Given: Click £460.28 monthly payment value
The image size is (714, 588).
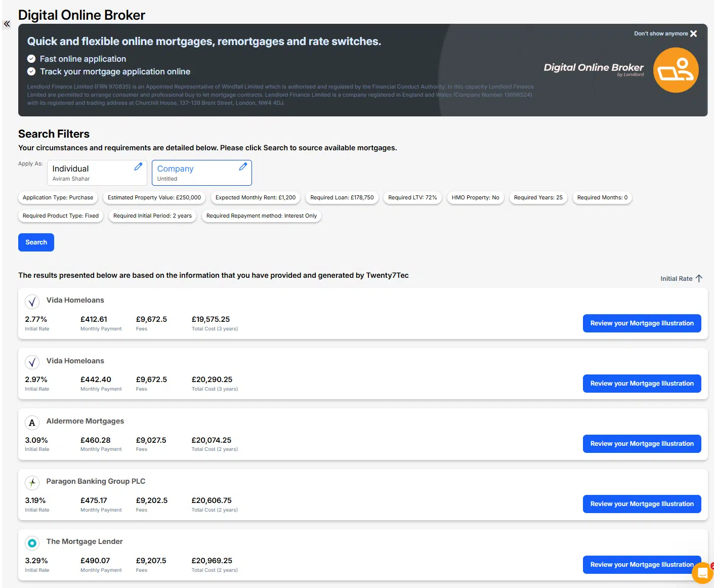Looking at the screenshot, I should pyautogui.click(x=95, y=440).
